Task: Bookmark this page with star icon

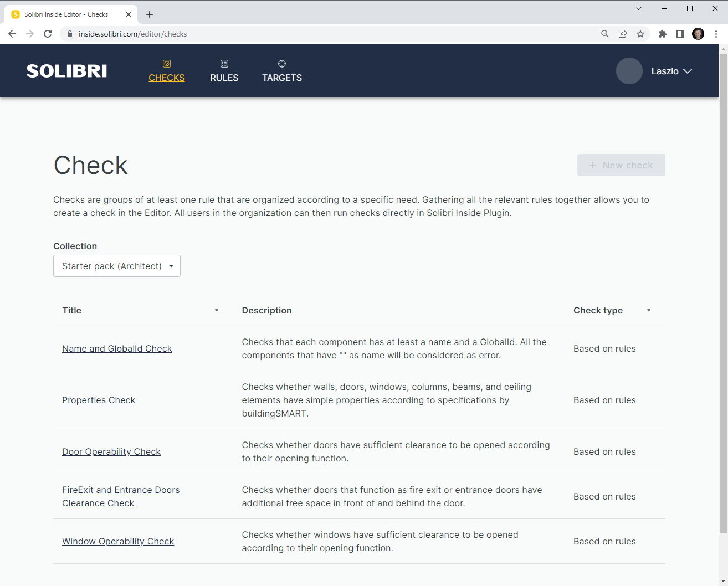Action: pyautogui.click(x=640, y=34)
